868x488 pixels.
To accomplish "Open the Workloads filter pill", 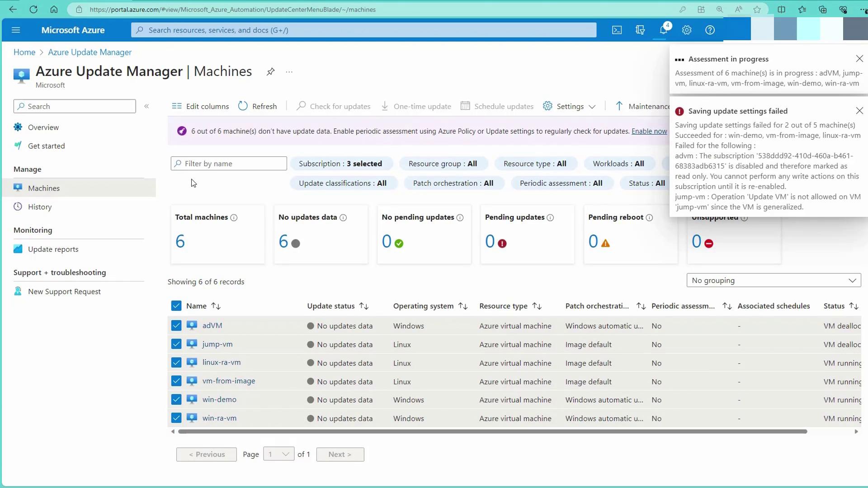I will [x=618, y=164].
